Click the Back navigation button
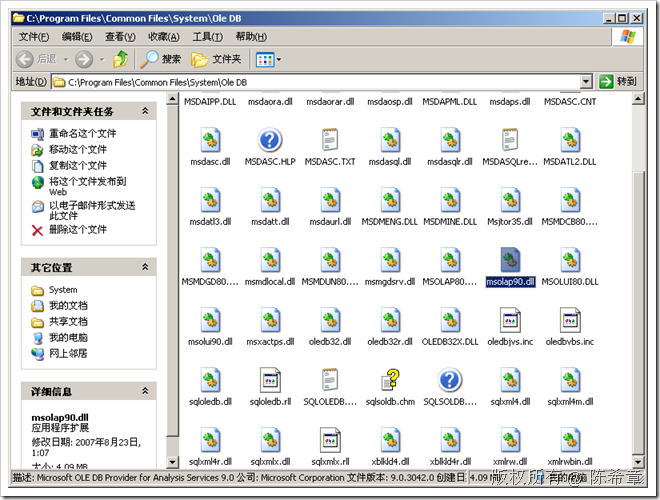The height and width of the screenshot is (500, 660). point(36,59)
